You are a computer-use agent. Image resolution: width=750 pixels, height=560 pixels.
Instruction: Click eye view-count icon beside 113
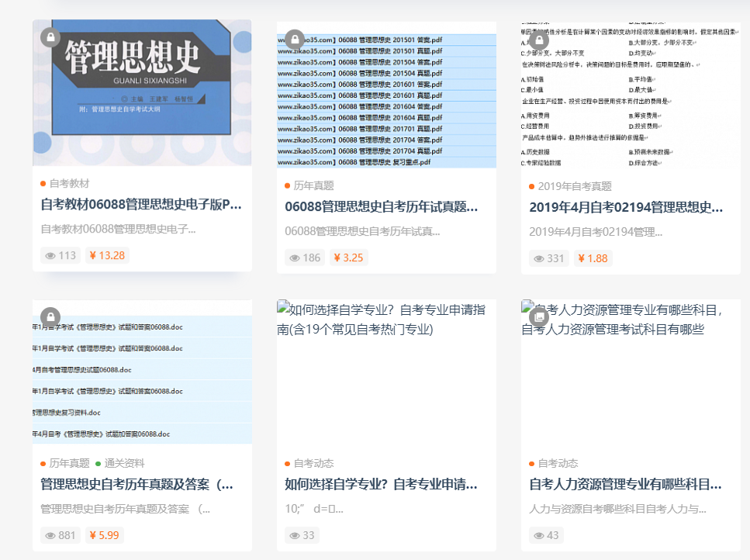pyautogui.click(x=50, y=256)
